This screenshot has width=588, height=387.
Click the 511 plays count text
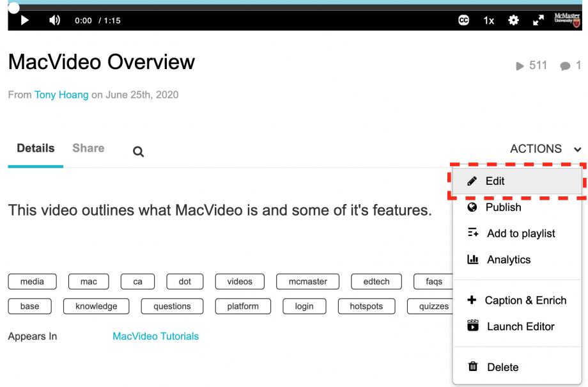pos(538,66)
